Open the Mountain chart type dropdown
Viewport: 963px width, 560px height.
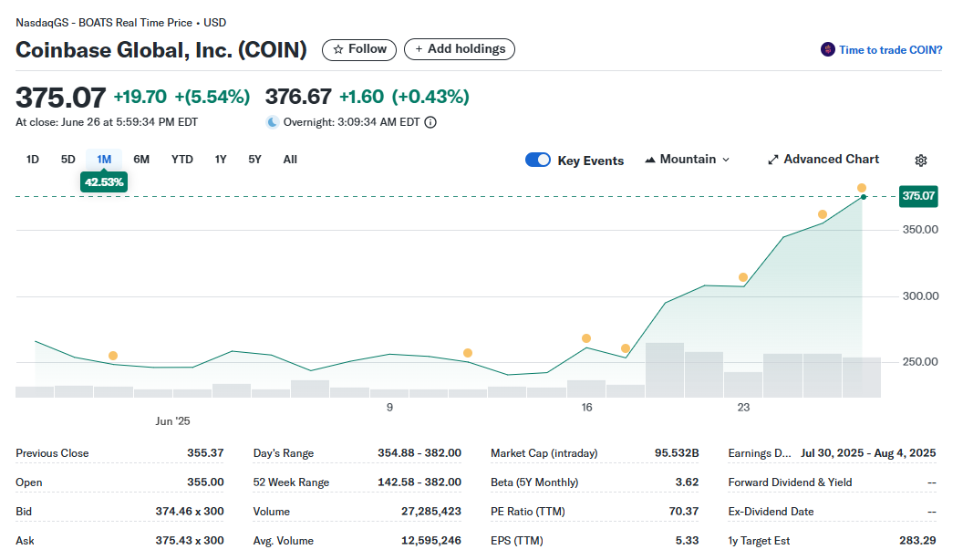pos(688,160)
